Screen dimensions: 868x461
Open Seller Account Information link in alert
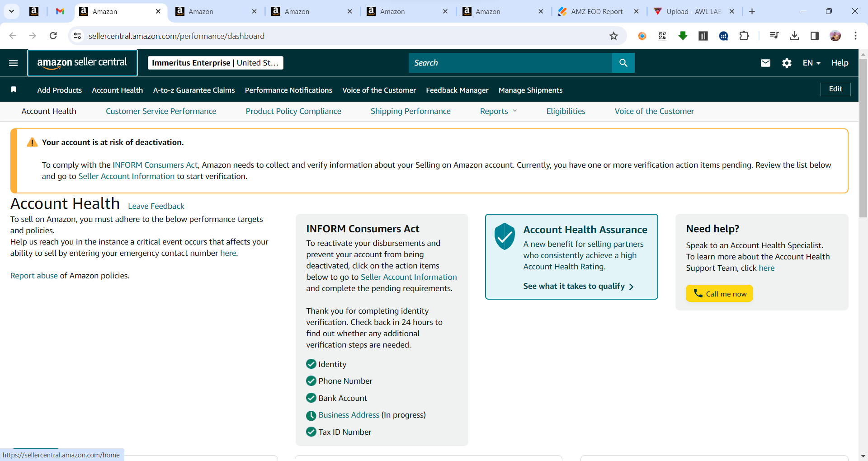click(126, 176)
